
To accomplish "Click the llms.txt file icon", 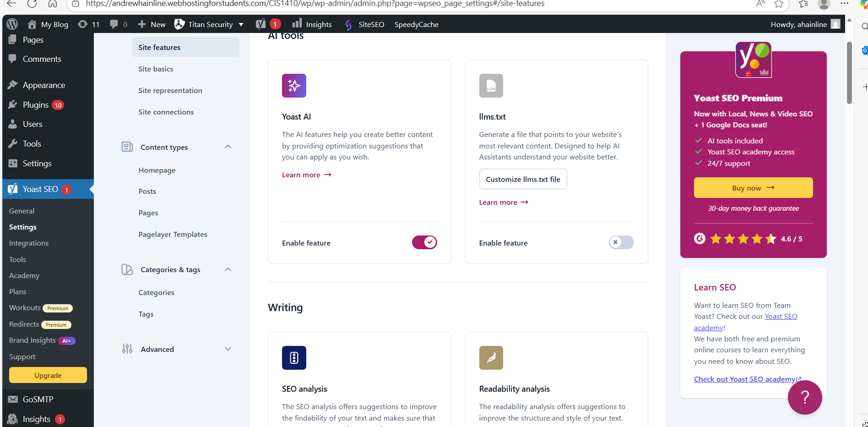I will pos(491,86).
